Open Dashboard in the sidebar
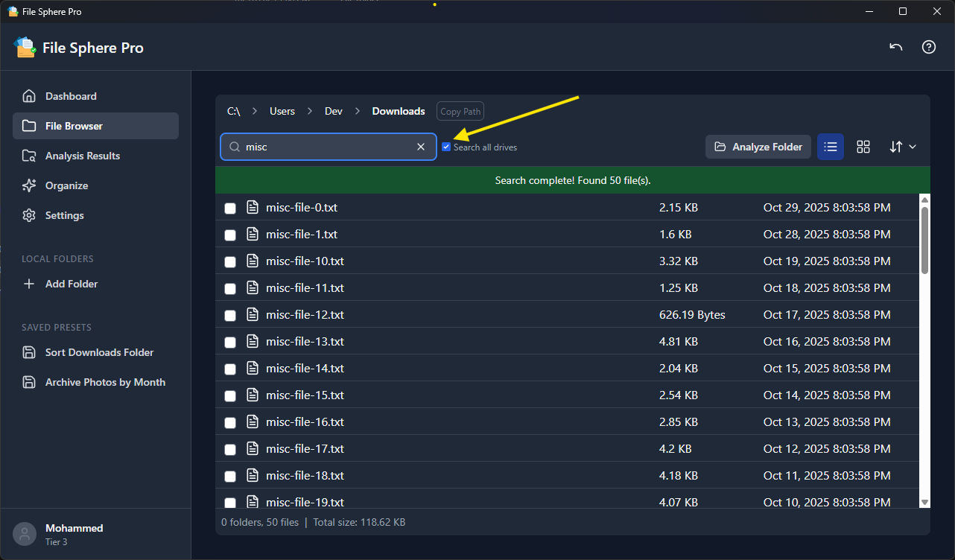The height and width of the screenshot is (560, 955). (95, 96)
